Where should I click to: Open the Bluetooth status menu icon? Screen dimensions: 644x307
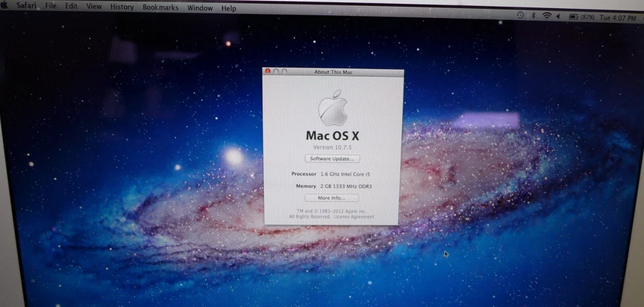533,15
